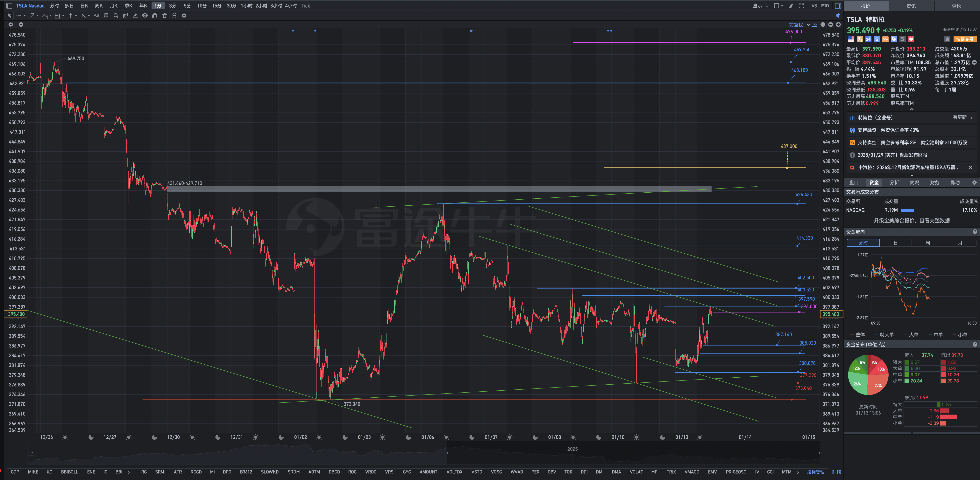Image resolution: width=980 pixels, height=480 pixels.
Task: Open drawing toolbar settings gear
Action: point(184,16)
